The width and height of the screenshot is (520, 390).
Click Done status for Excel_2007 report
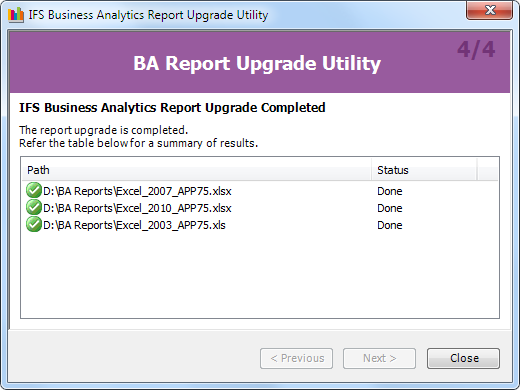[390, 191]
